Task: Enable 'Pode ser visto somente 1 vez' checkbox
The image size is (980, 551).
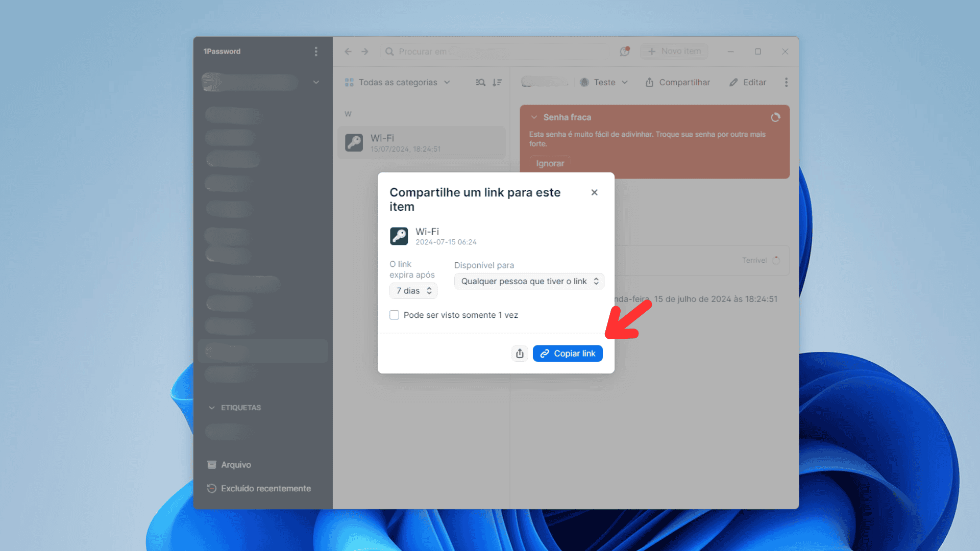Action: pyautogui.click(x=394, y=315)
